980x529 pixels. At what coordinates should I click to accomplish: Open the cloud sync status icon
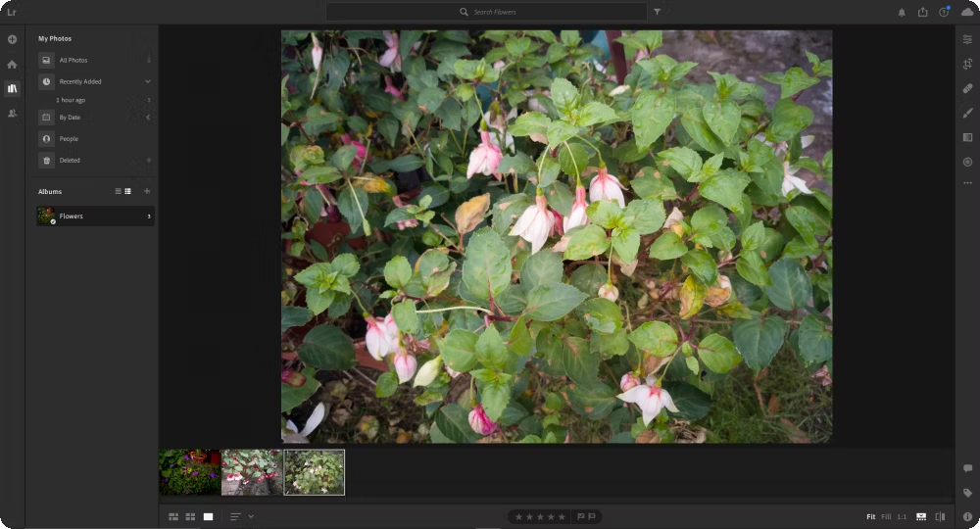[x=967, y=12]
